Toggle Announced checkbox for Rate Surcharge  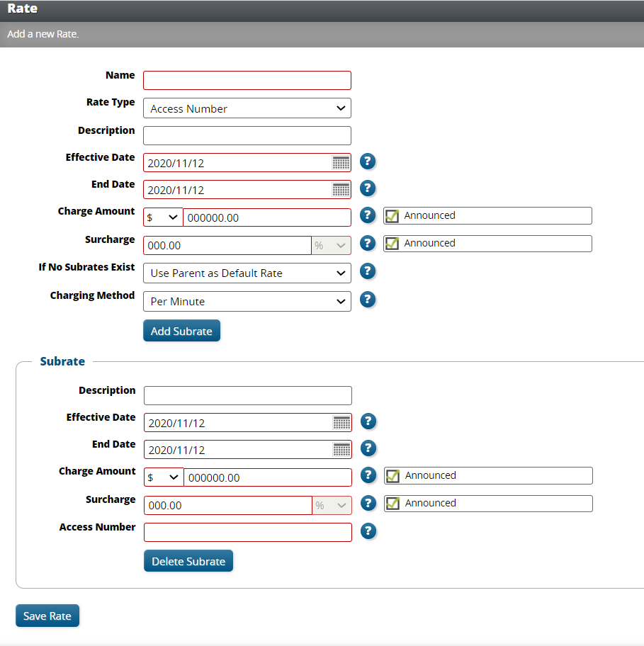tap(392, 244)
